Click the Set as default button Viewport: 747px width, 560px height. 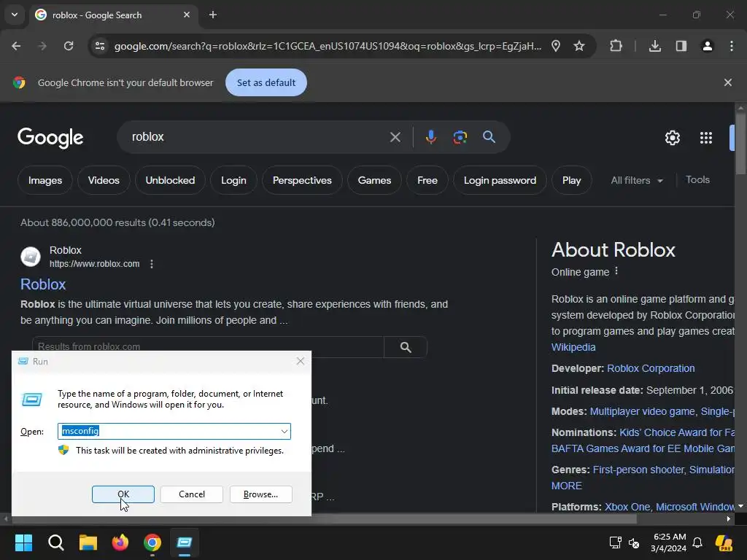click(x=266, y=82)
